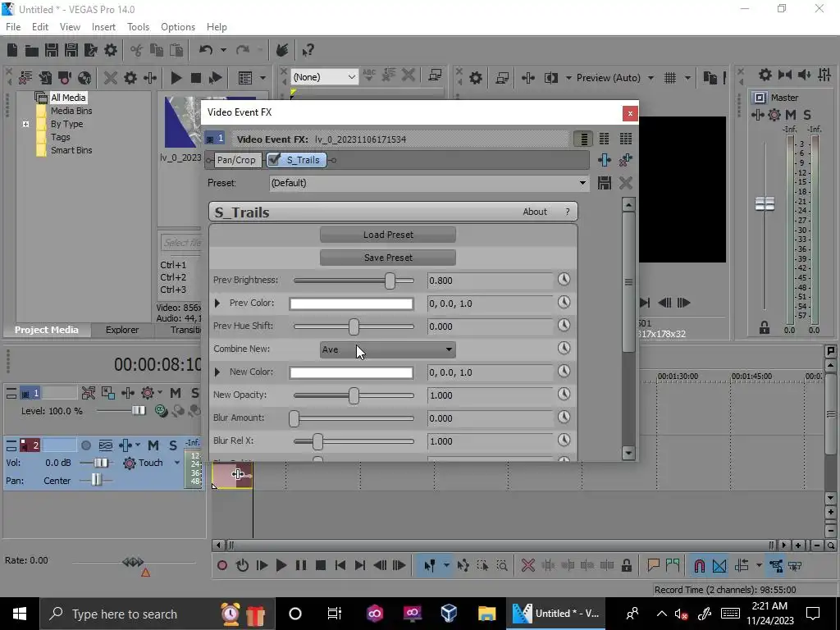The width and height of the screenshot is (840, 630).
Task: Toggle the Lock event icon
Action: (626, 565)
